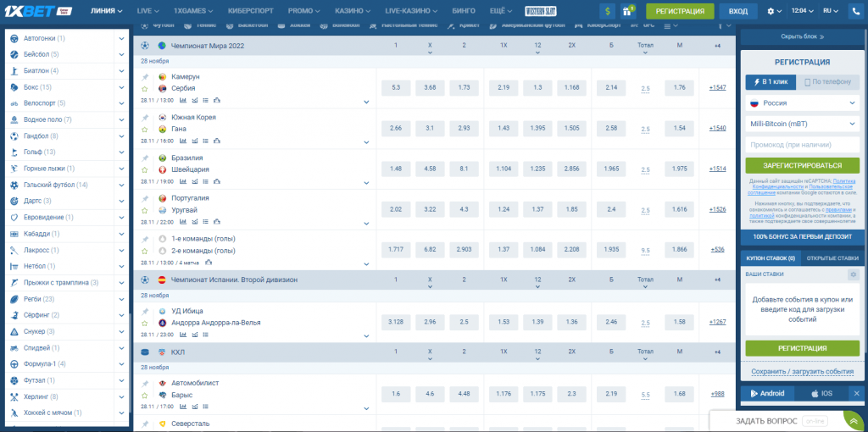Add Южная Корея–Гана match to favorites star

(145, 129)
